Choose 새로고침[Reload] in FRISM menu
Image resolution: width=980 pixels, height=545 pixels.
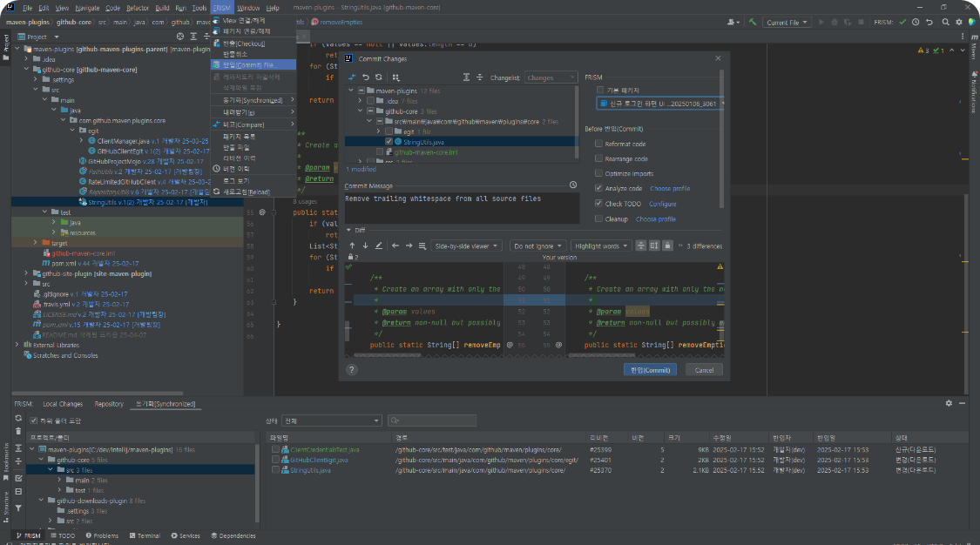tap(253, 192)
